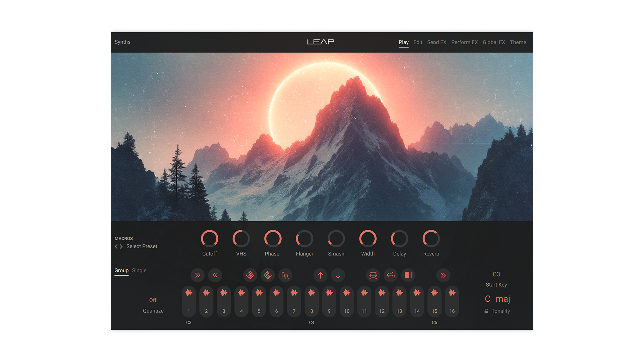644x362 pixels.
Task: Click the mirror/flip sequence icon
Action: coord(373,275)
